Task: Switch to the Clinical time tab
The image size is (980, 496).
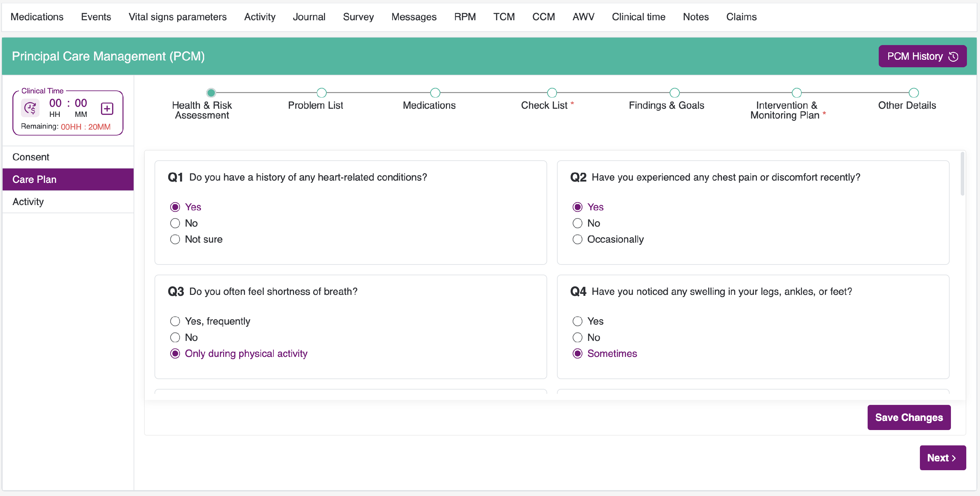Action: (638, 17)
